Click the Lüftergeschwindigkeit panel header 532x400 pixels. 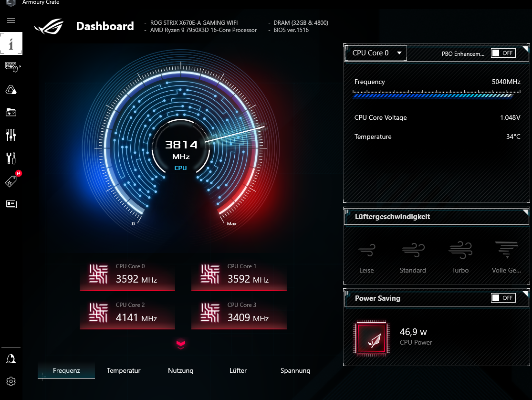tap(436, 217)
